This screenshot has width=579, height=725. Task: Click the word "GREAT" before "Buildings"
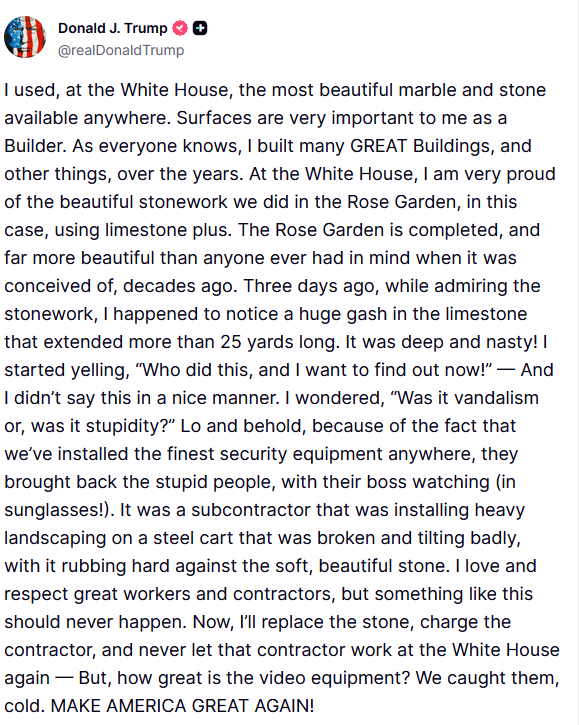(x=379, y=146)
